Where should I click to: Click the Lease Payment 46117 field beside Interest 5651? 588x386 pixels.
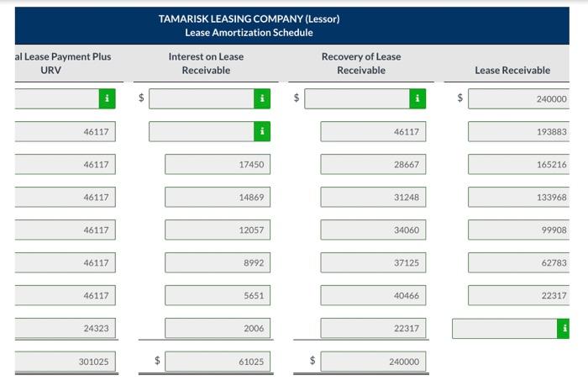(x=66, y=295)
